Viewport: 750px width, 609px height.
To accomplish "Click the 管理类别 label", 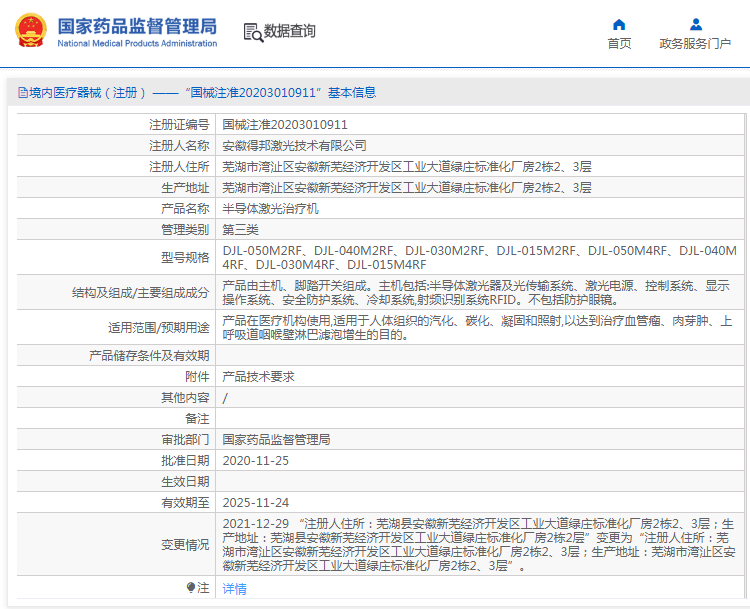I will [x=185, y=230].
